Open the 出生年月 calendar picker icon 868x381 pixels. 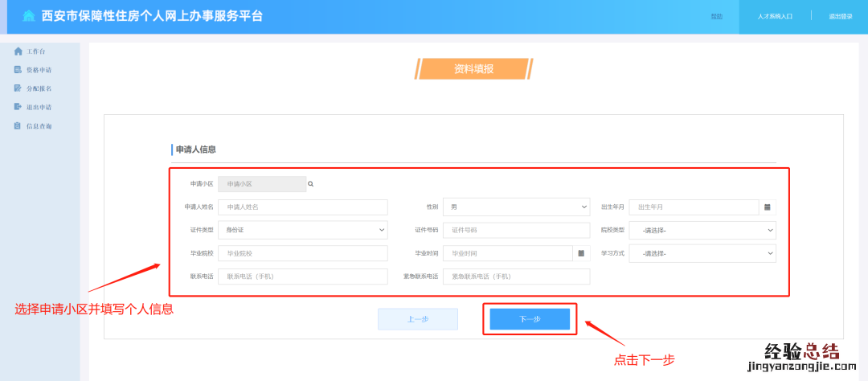(767, 207)
